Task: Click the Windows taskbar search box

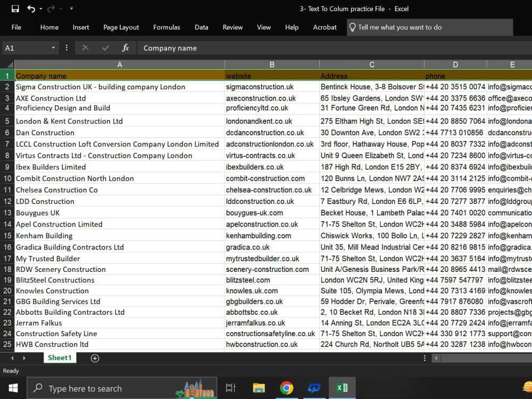Action: pos(122,388)
